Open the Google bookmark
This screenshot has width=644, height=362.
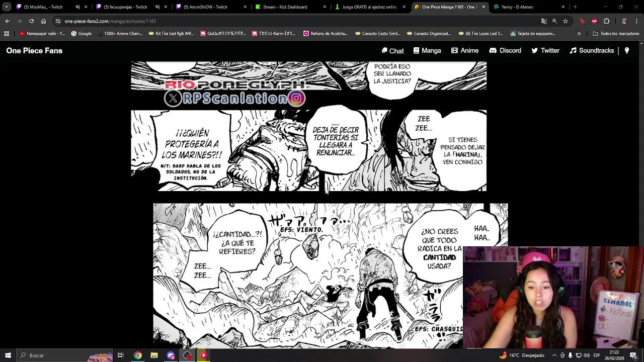pos(81,34)
